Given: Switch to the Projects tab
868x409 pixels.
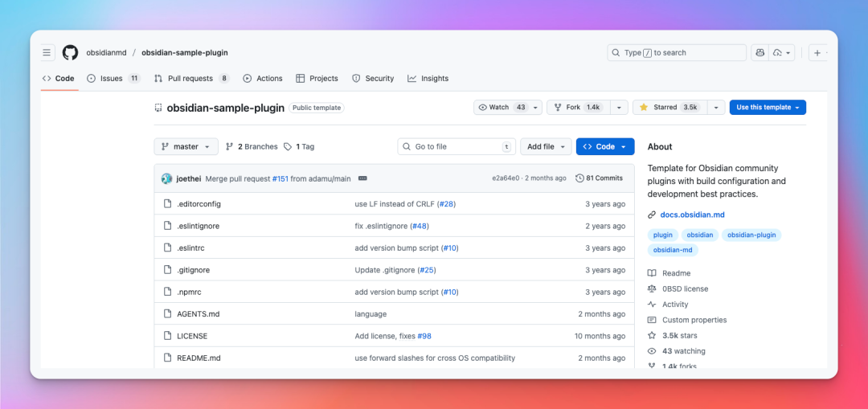Looking at the screenshot, I should coord(317,79).
